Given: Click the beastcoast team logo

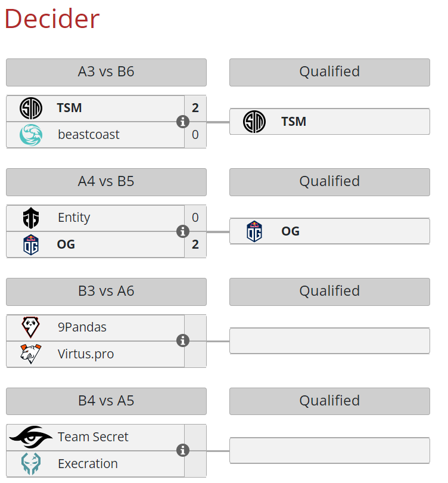Looking at the screenshot, I should pos(31,135).
